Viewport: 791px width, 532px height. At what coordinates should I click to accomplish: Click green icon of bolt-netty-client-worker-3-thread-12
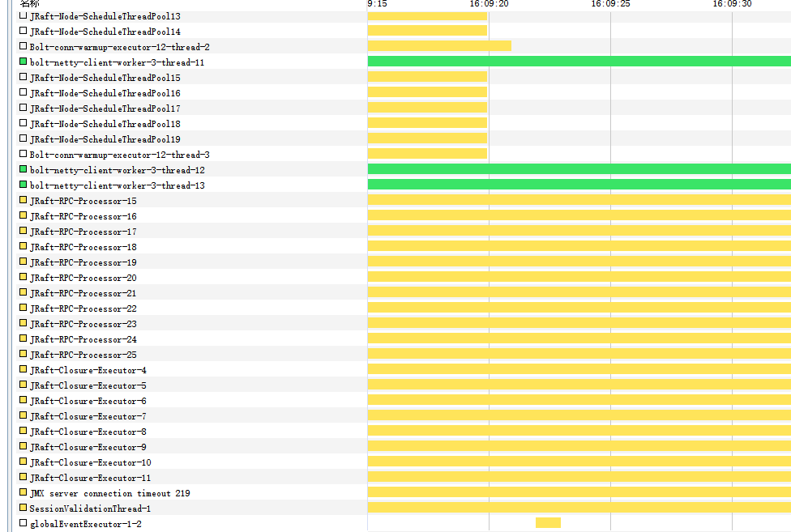pyautogui.click(x=23, y=169)
